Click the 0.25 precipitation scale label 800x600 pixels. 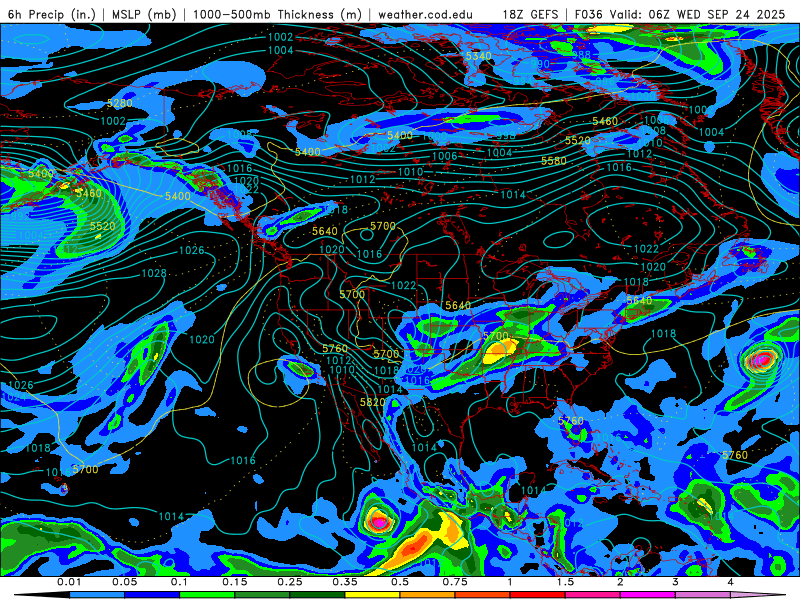click(x=290, y=582)
